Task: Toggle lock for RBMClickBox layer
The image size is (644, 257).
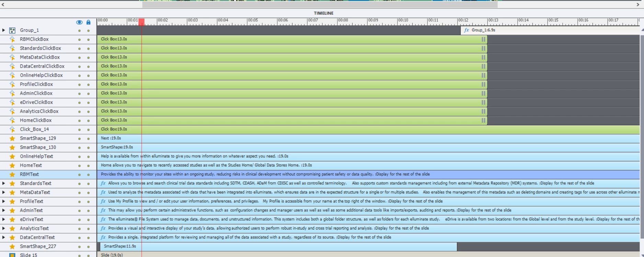Action: click(x=88, y=39)
